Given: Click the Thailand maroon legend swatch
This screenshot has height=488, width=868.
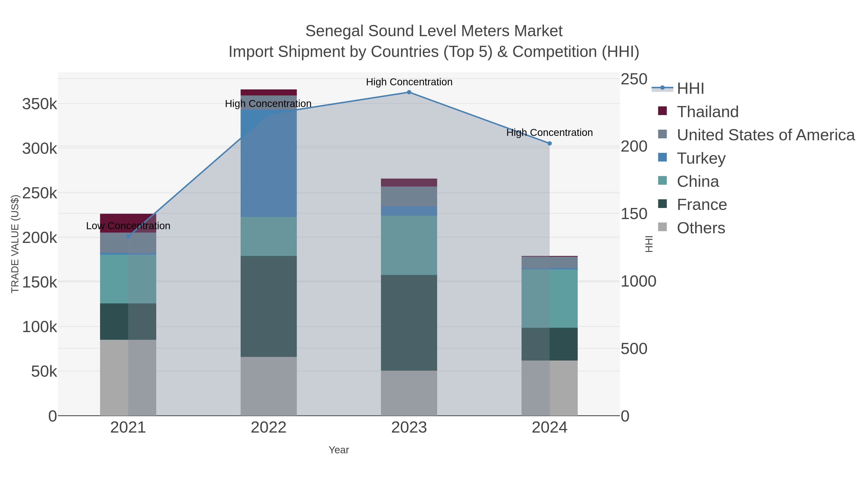Looking at the screenshot, I should point(663,111).
